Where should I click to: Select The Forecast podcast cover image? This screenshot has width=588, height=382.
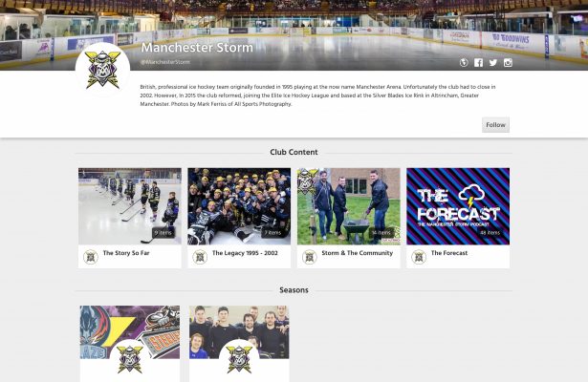[458, 206]
